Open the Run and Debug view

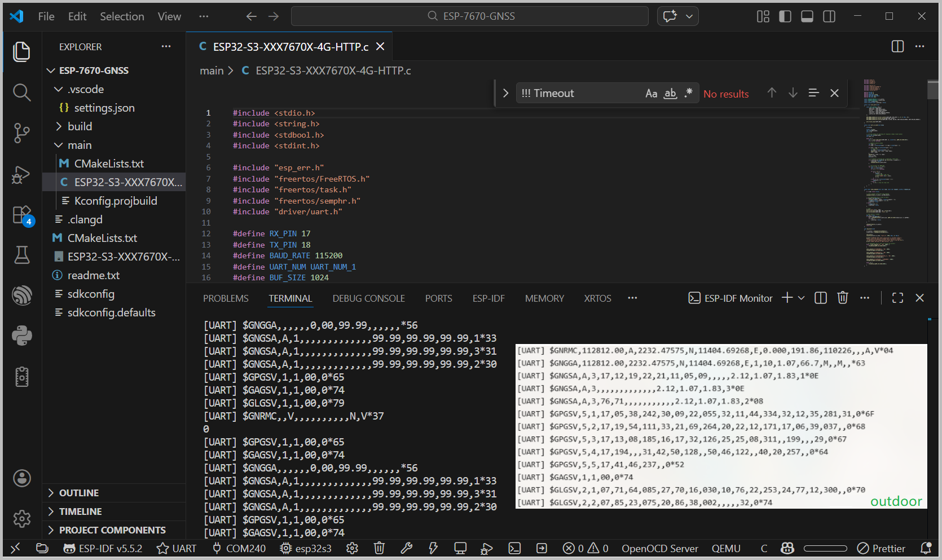point(21,174)
